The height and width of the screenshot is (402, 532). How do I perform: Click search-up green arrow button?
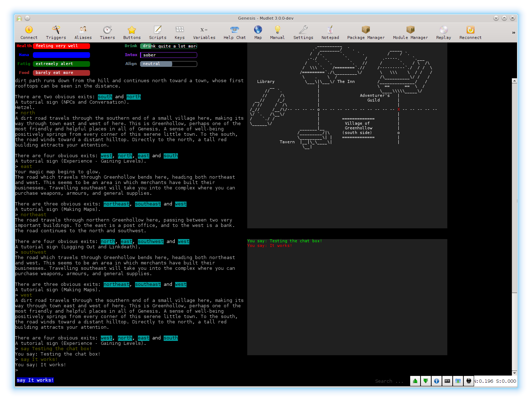(x=415, y=381)
